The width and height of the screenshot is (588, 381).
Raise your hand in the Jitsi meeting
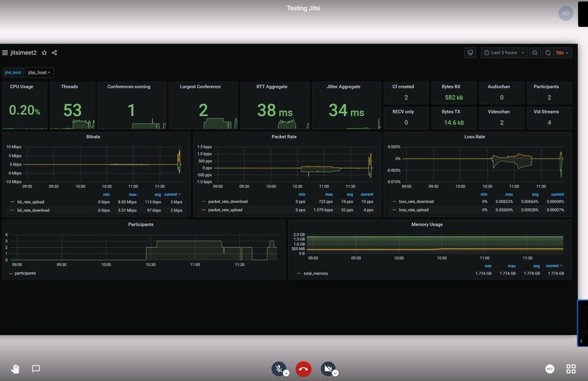click(15, 369)
